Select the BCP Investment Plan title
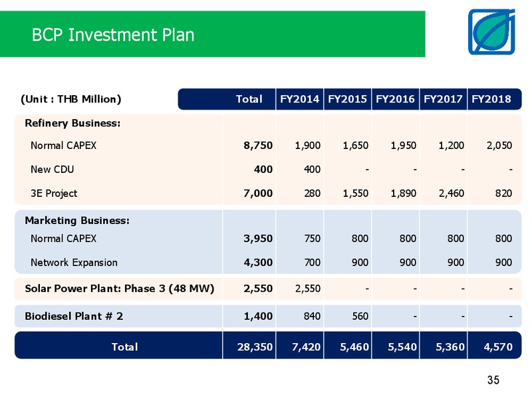Image resolution: width=532 pixels, height=399 pixels. click(113, 35)
